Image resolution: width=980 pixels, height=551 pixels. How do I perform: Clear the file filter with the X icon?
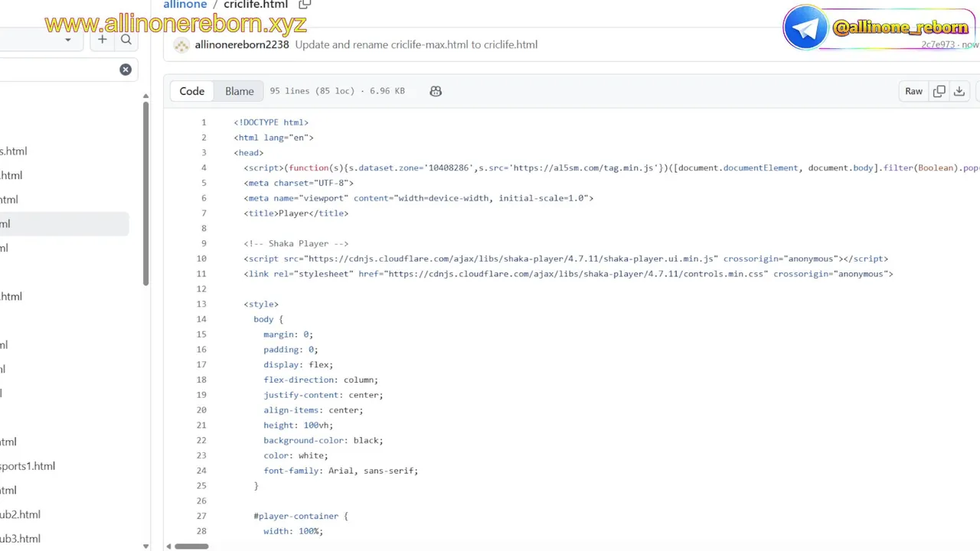tap(126, 70)
